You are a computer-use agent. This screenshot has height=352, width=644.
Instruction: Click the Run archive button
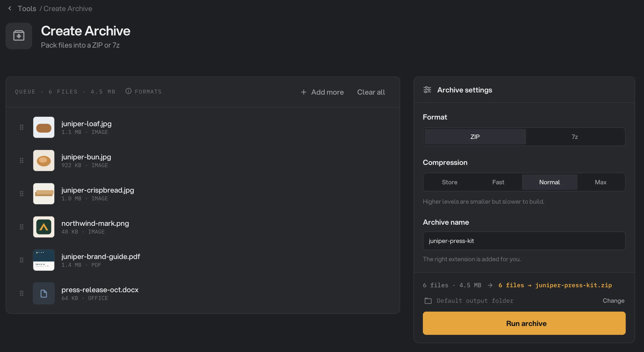coord(524,323)
